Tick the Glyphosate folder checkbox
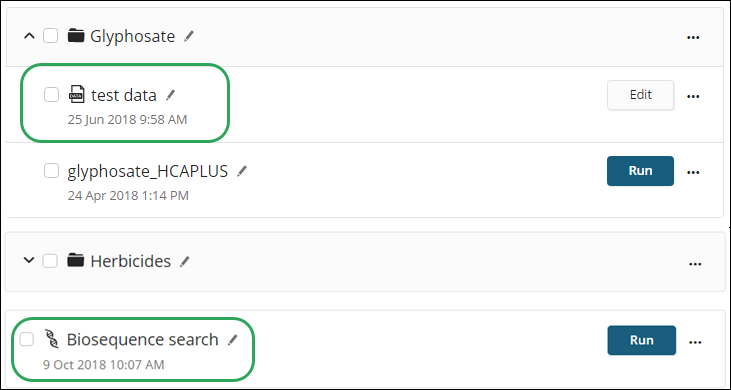This screenshot has width=731, height=390. tap(50, 35)
